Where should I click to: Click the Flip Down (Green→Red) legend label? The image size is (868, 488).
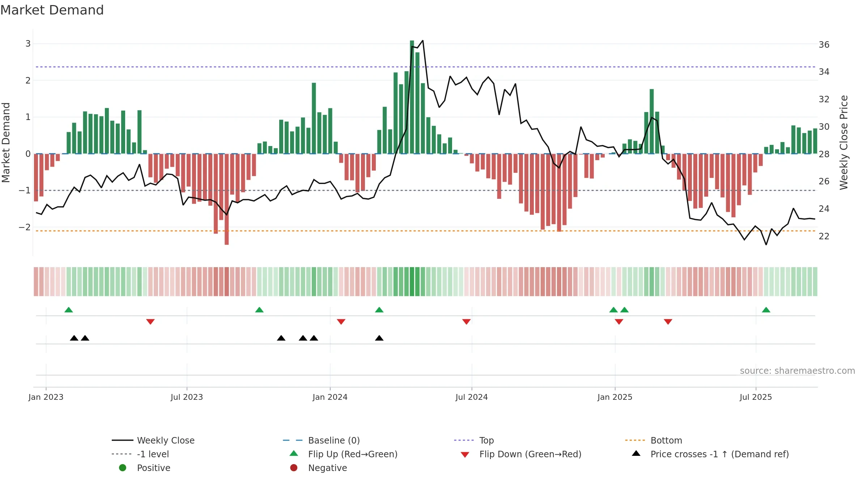(530, 454)
